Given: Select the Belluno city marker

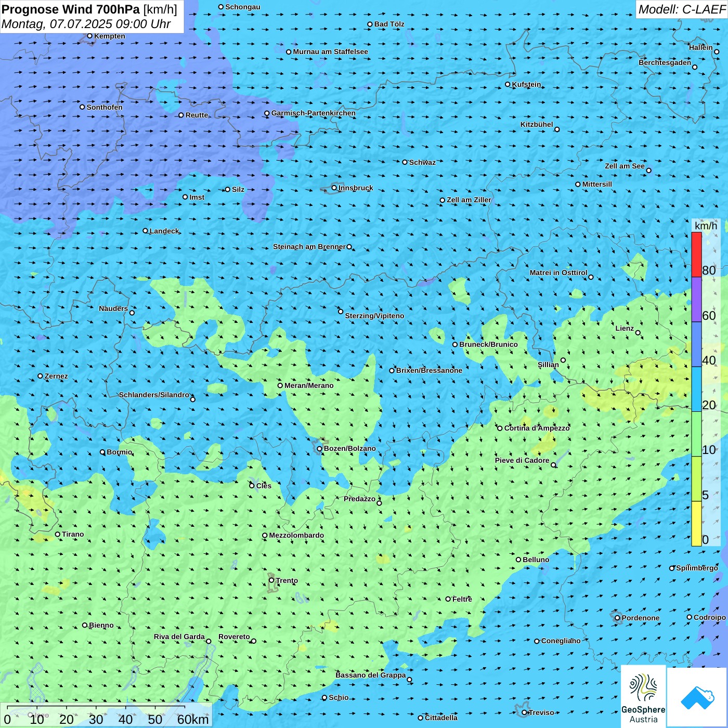Looking at the screenshot, I should 518,560.
